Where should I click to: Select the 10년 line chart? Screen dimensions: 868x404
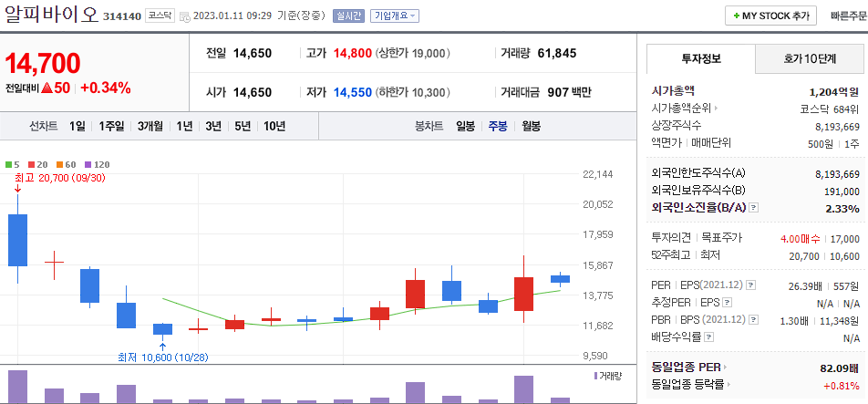pyautogui.click(x=274, y=126)
